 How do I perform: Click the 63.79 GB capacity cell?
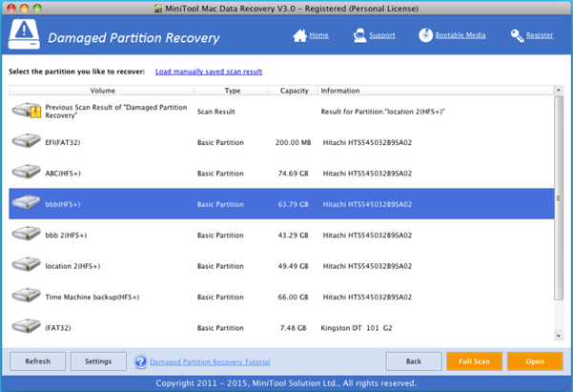[293, 204]
